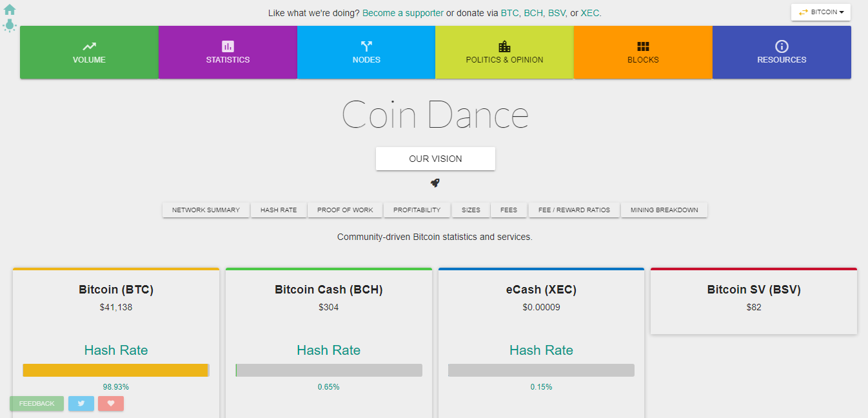Expand the Bitcoin currency dropdown
The image size is (868, 418).
click(x=821, y=12)
